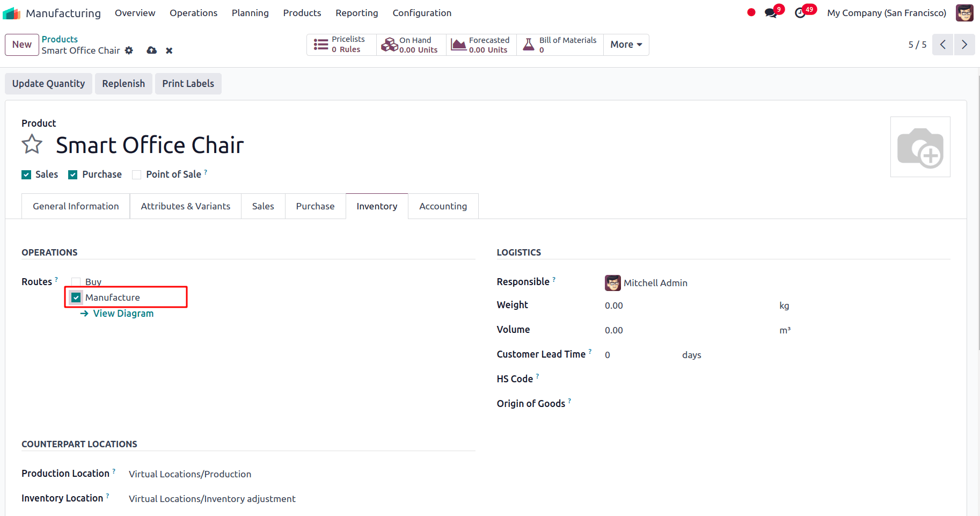This screenshot has width=980, height=516.
Task: Open the View Diagram link
Action: 123,313
